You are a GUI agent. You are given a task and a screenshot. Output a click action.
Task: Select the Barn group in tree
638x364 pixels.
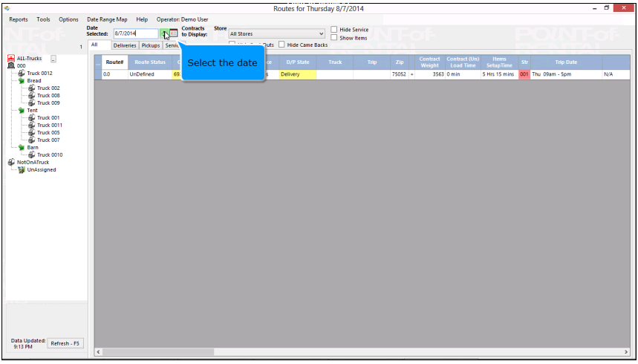click(x=33, y=148)
